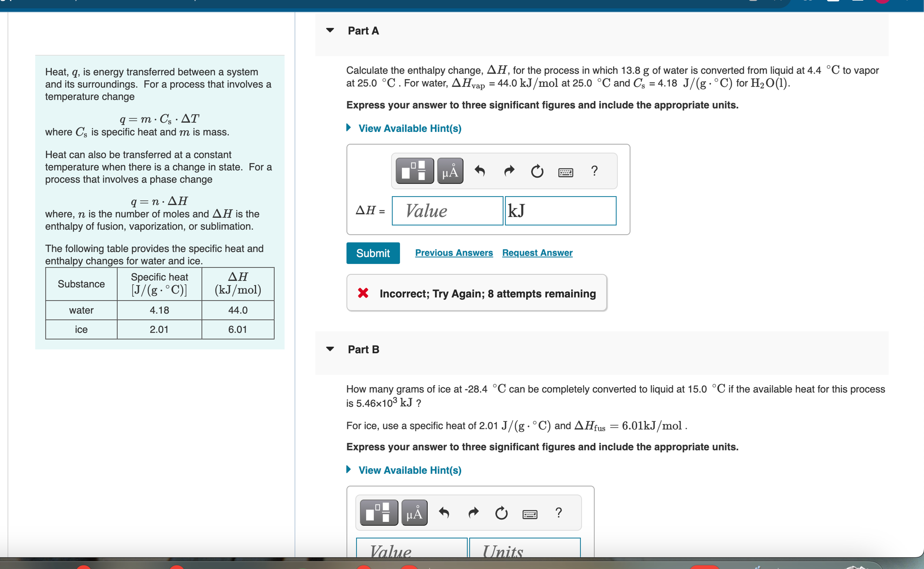924x569 pixels.
Task: Reset the Part A answer field
Action: pos(537,171)
